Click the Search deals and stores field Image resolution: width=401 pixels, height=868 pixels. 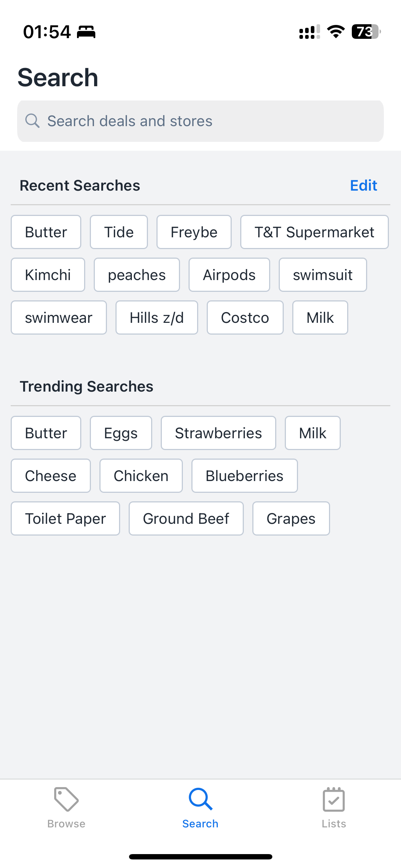[x=200, y=121]
